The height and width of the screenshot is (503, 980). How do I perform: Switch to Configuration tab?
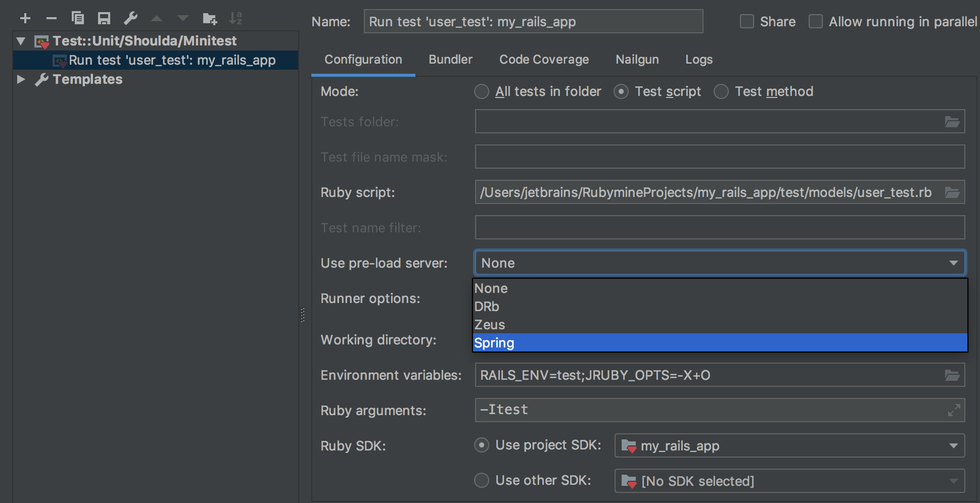tap(363, 60)
